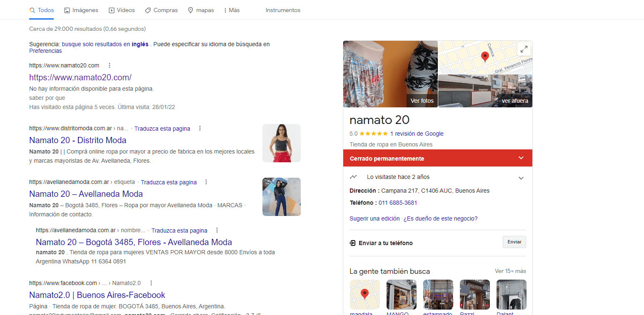
Task: Click the namato 20 business title
Action: 379,120
